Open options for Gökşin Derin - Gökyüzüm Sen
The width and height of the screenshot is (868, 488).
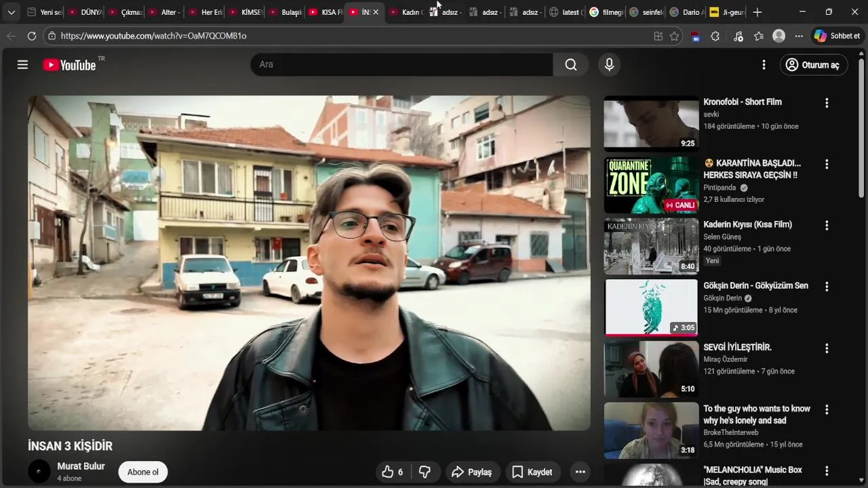pyautogui.click(x=826, y=287)
